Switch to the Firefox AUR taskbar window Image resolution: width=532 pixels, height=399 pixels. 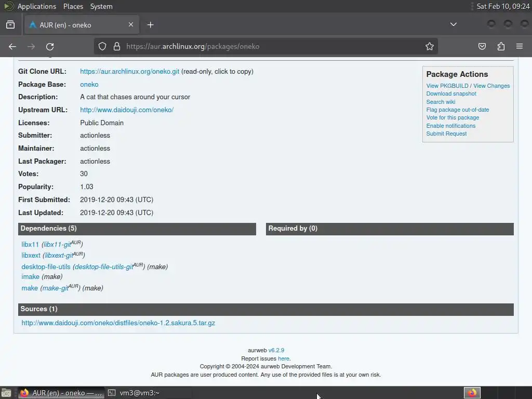(x=61, y=393)
